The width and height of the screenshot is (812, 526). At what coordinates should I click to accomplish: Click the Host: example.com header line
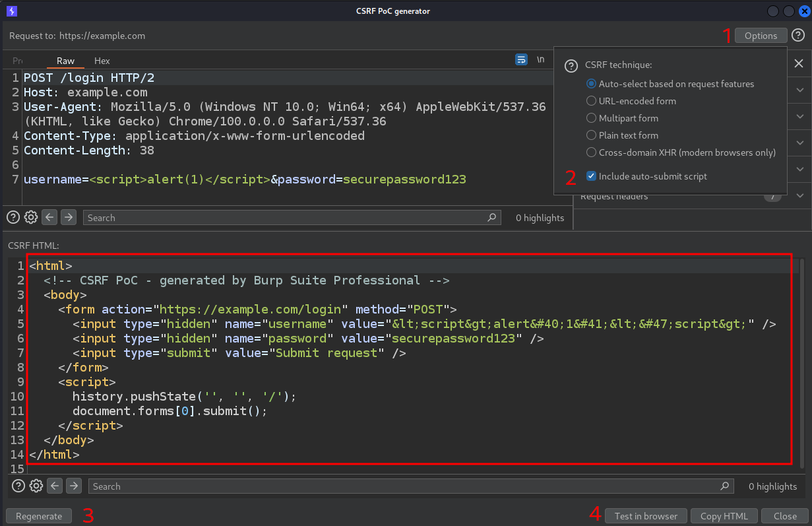click(x=86, y=92)
